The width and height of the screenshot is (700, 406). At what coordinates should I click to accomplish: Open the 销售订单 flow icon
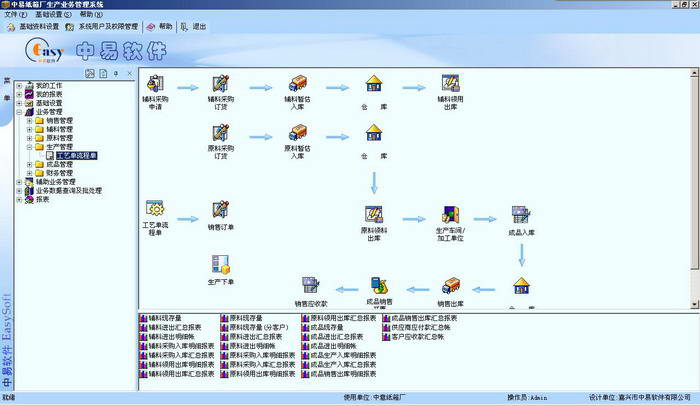pyautogui.click(x=221, y=210)
